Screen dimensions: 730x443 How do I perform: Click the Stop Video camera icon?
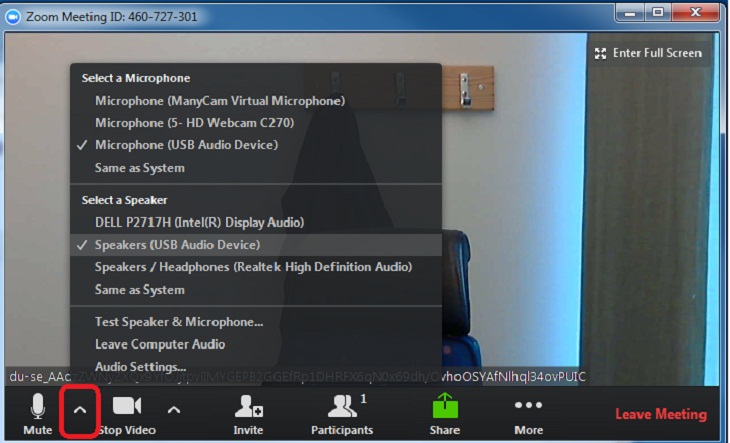(x=126, y=407)
